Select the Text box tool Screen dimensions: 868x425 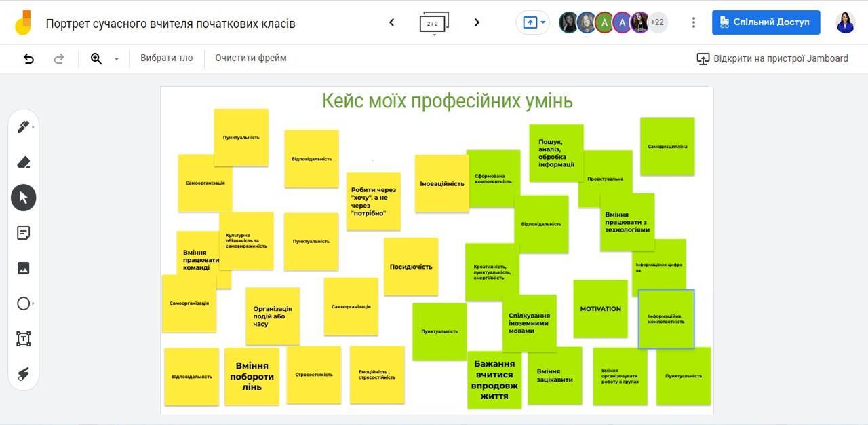(24, 339)
